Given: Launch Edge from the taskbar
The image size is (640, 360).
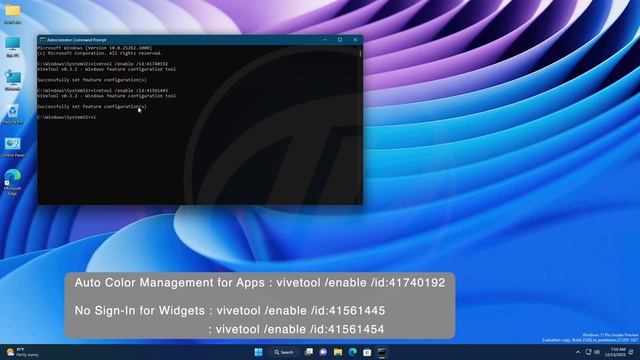Looking at the screenshot, I should (352, 352).
